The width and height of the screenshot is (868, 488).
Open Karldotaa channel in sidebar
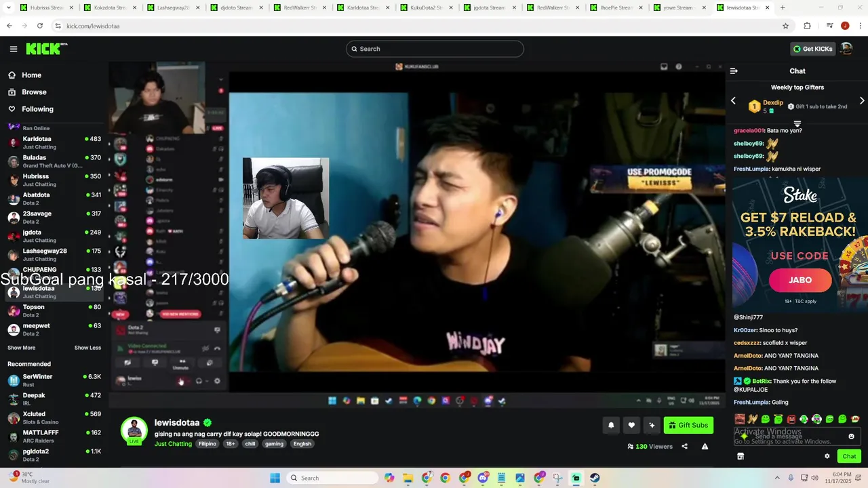[54, 142]
